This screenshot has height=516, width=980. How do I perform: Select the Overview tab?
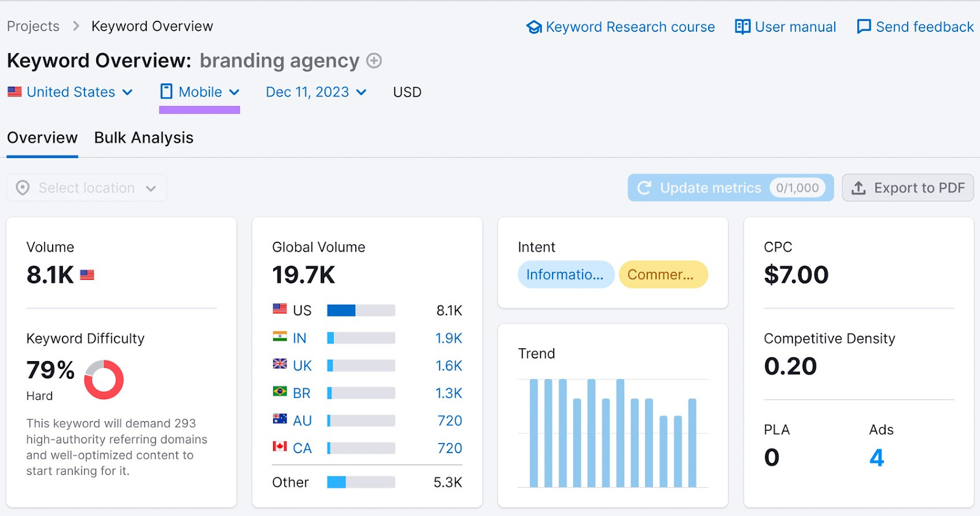pyautogui.click(x=42, y=138)
